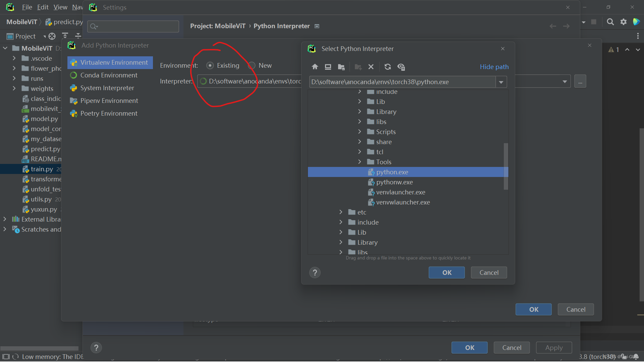The width and height of the screenshot is (644, 362).
Task: Open Search Everywhere magnifier icon
Action: [610, 22]
